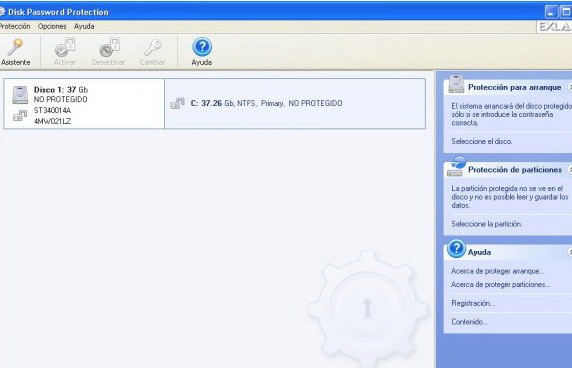Click the Protección de particiones panel icon
Image resolution: width=572 pixels, height=368 pixels.
(x=456, y=167)
